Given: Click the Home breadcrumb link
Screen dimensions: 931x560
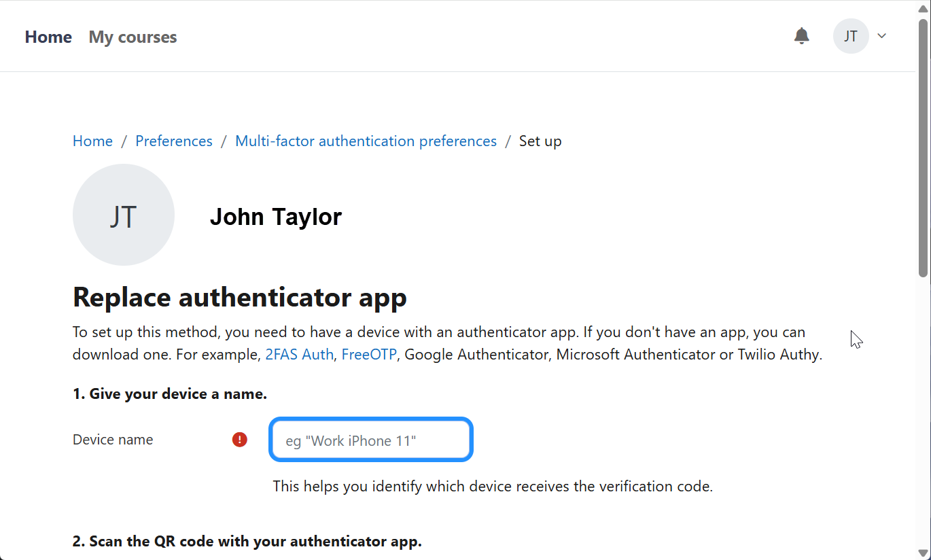Looking at the screenshot, I should pyautogui.click(x=92, y=141).
